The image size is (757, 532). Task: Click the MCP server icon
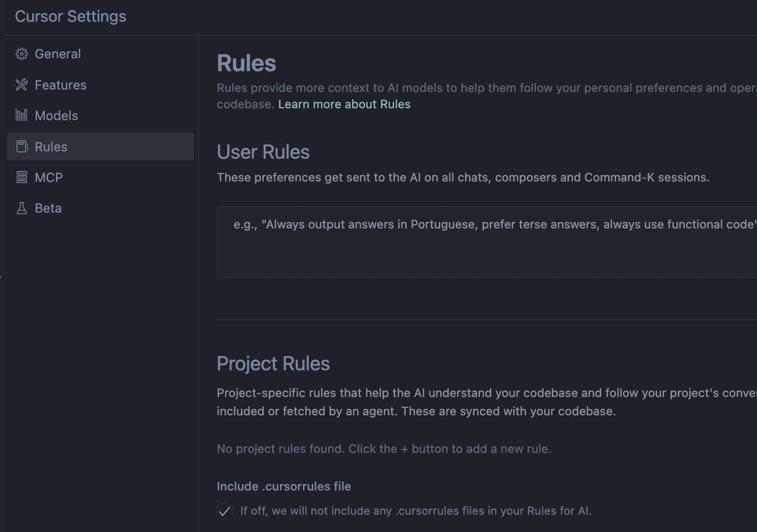tap(22, 177)
